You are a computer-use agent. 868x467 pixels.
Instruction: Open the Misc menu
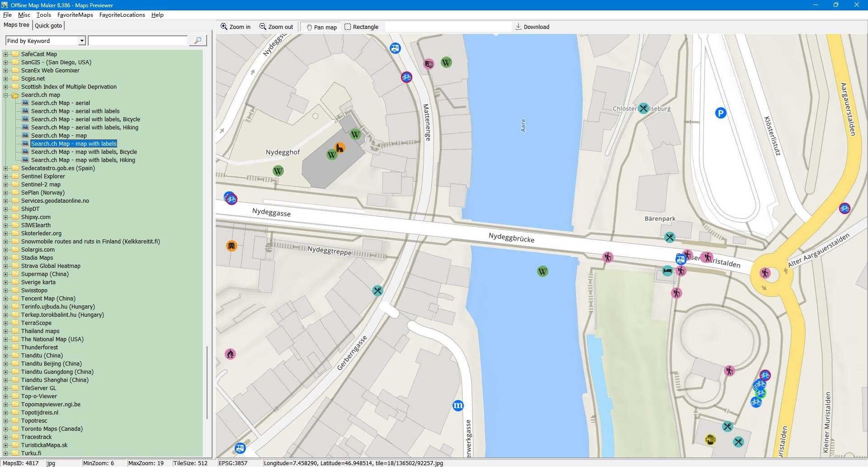(24, 15)
